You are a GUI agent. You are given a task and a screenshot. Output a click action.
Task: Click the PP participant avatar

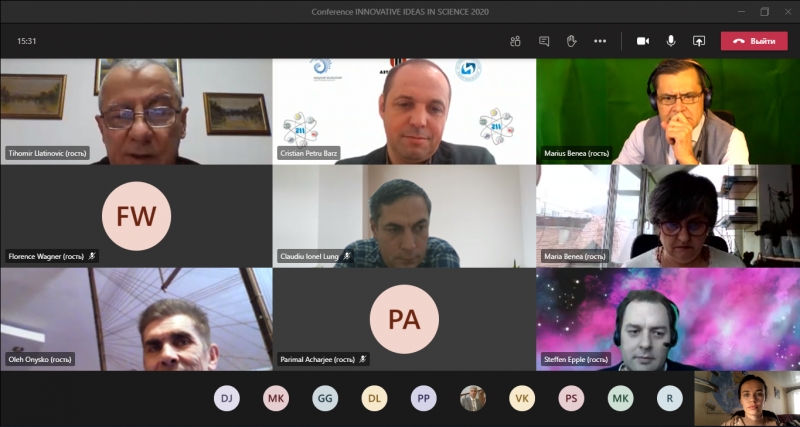pyautogui.click(x=423, y=398)
